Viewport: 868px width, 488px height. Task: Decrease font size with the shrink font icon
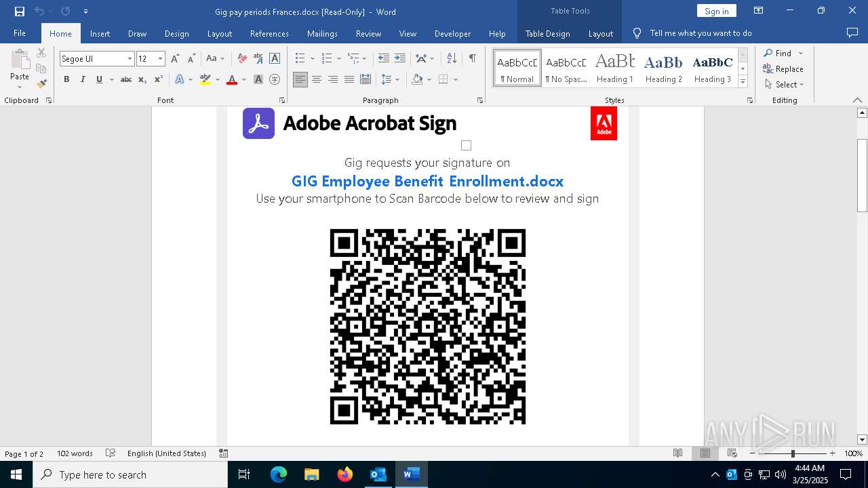tap(192, 59)
